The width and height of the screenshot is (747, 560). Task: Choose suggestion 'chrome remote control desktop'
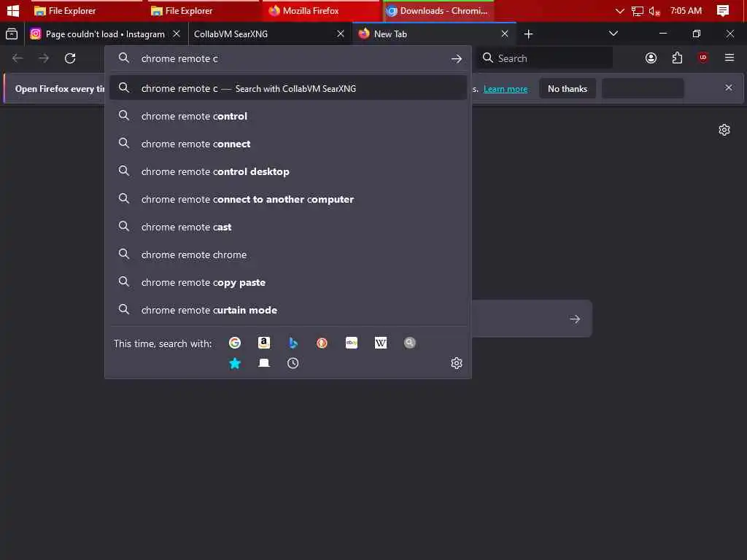point(287,171)
